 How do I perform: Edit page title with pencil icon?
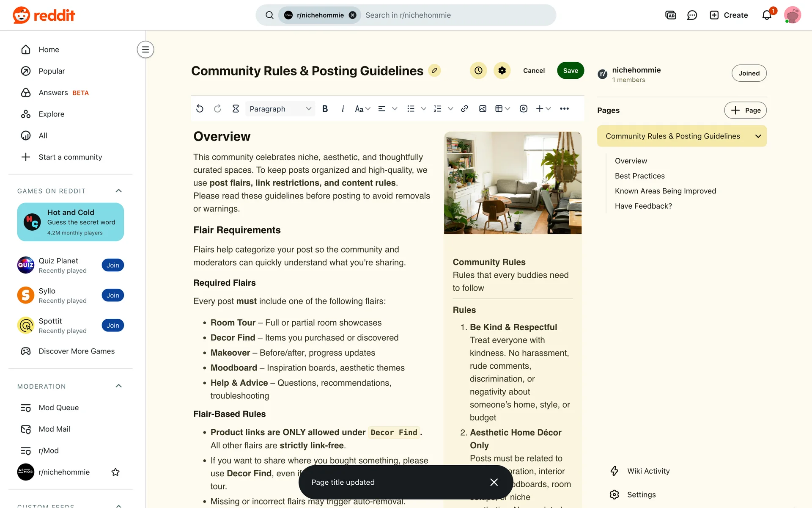[x=434, y=71]
